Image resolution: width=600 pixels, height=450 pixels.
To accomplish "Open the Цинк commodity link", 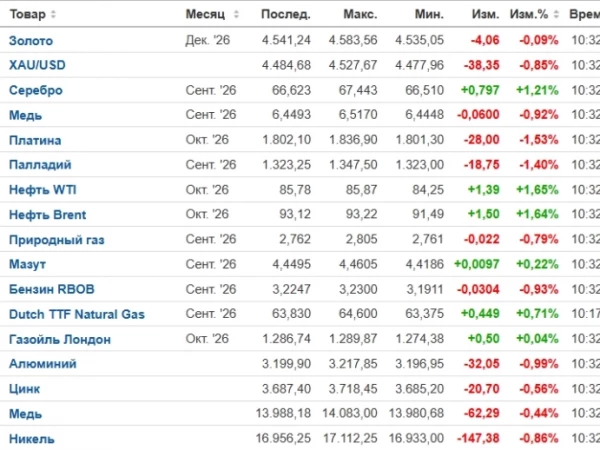I will click(24, 389).
